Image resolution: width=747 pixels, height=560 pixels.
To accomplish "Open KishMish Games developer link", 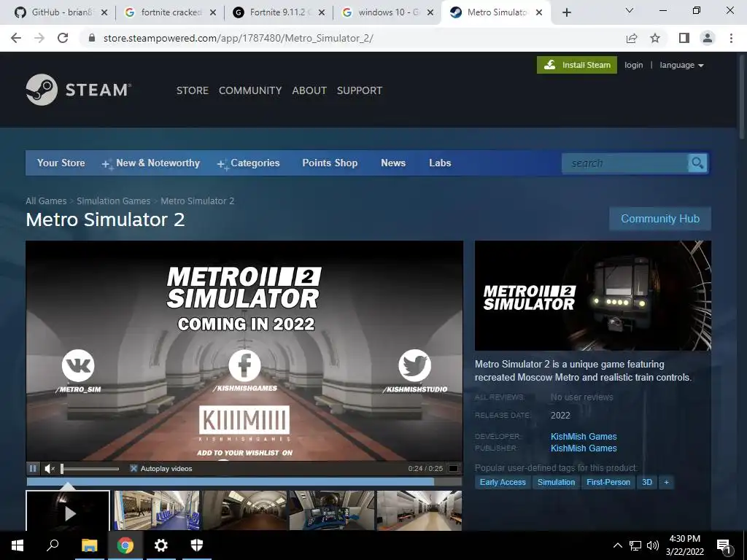I will [584, 437].
